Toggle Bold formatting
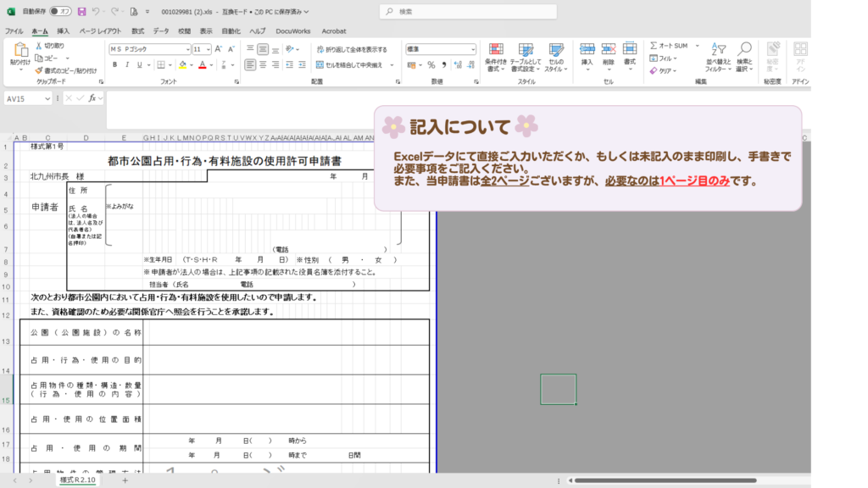The image size is (868, 488). [114, 64]
